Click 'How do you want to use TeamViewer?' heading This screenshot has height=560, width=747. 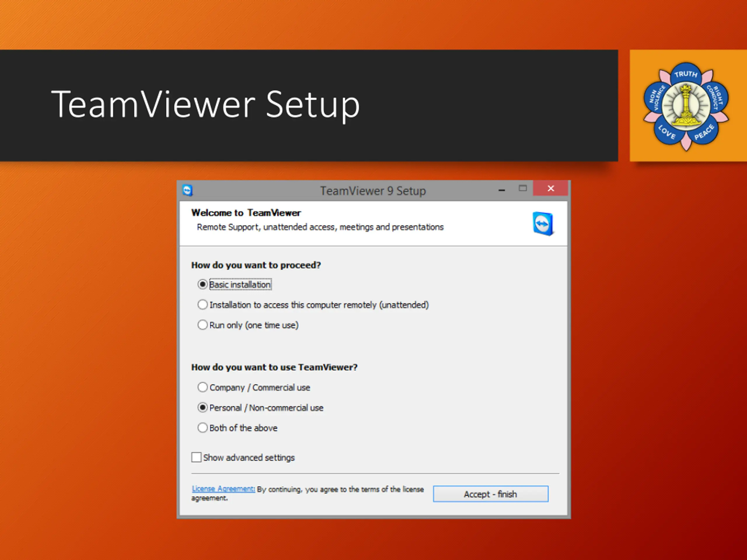pyautogui.click(x=274, y=367)
